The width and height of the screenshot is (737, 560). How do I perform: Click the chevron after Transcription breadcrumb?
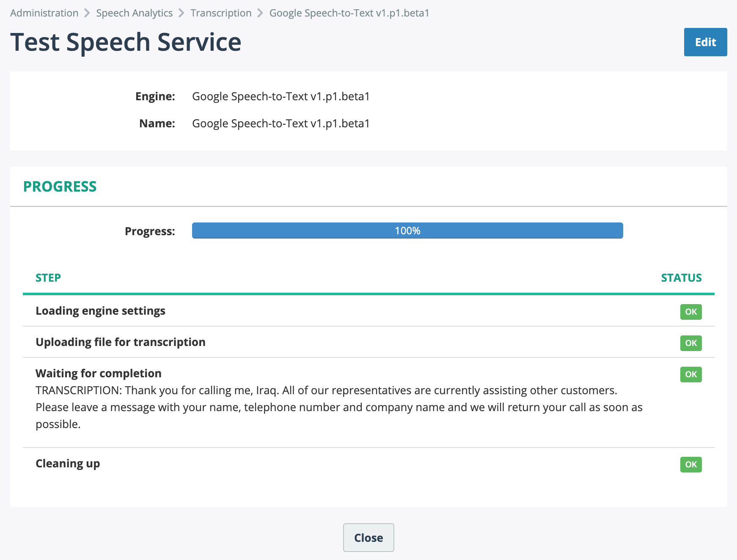point(260,13)
